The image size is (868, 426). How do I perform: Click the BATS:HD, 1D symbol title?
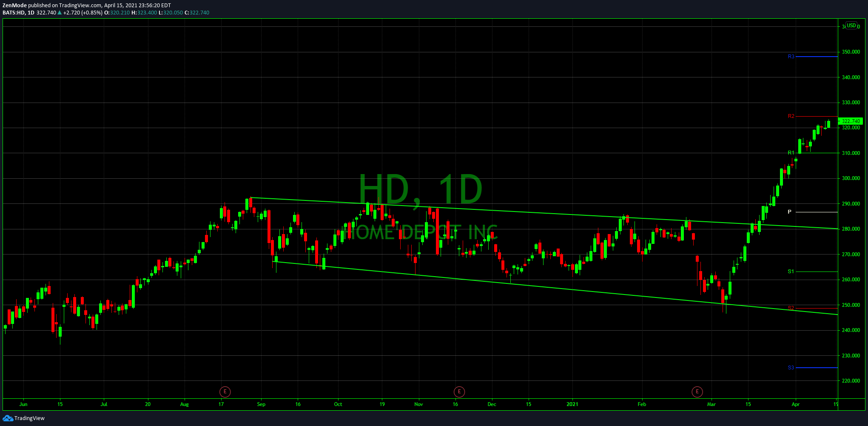click(x=18, y=13)
